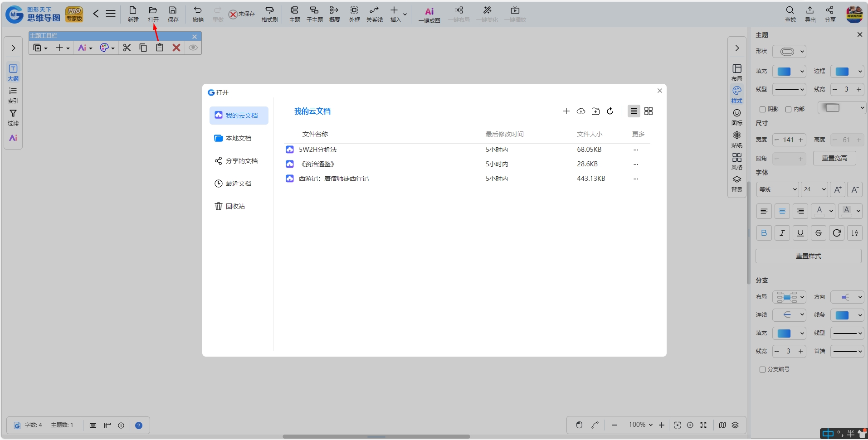
Task: Open the font size dropdown 24
Action: (814, 189)
